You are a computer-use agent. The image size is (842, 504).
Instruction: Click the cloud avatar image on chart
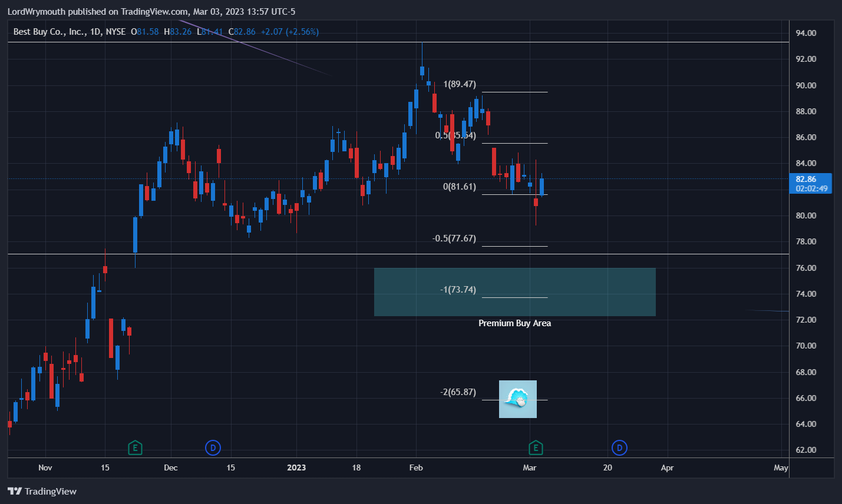point(518,399)
